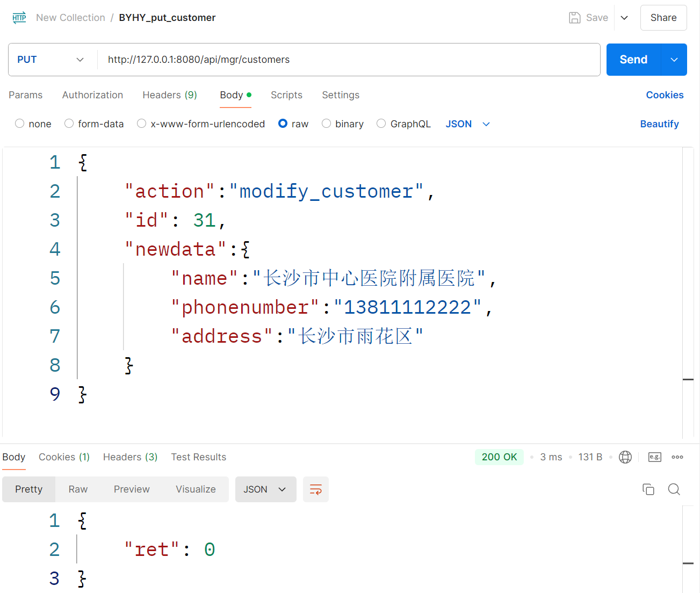Switch to the Scripts tab

click(x=286, y=95)
